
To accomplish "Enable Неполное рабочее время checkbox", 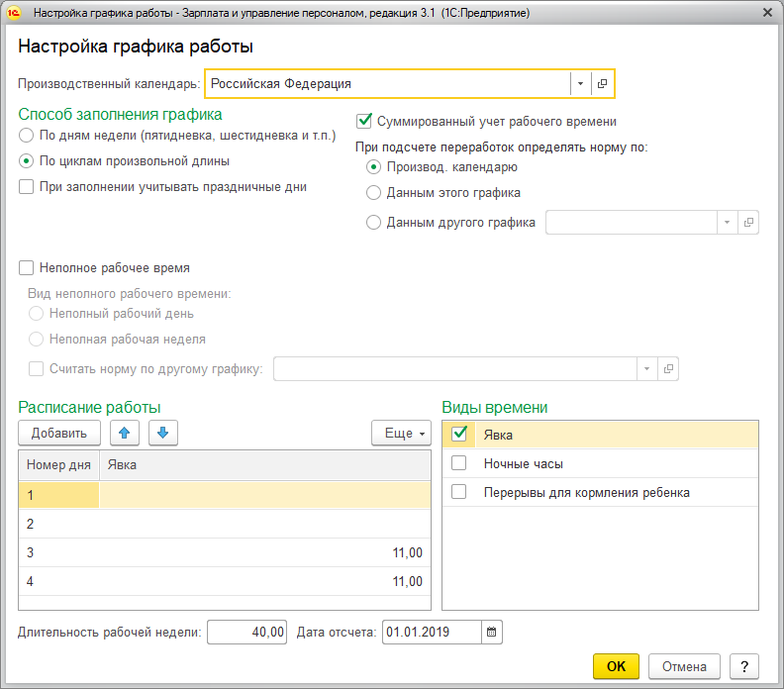I will (26, 268).
